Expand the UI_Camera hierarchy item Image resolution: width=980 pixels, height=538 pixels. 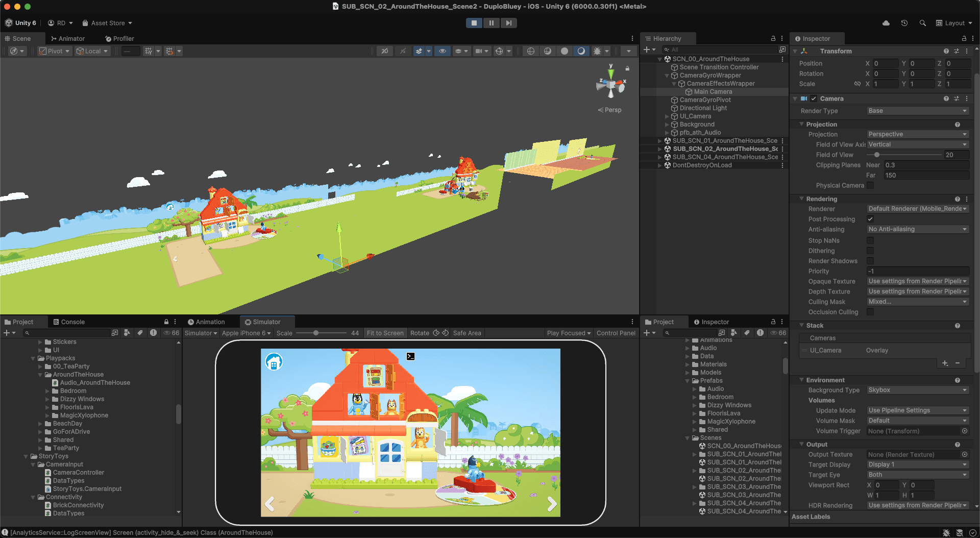coord(667,116)
